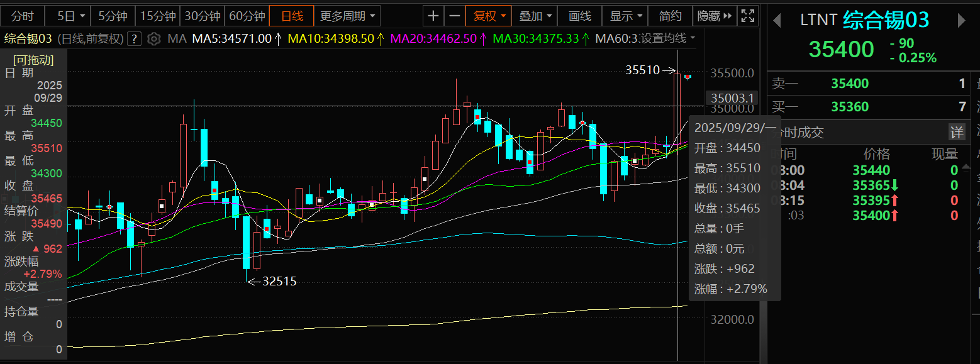
Task: Expand the 5日 period dropdown
Action: 69,16
